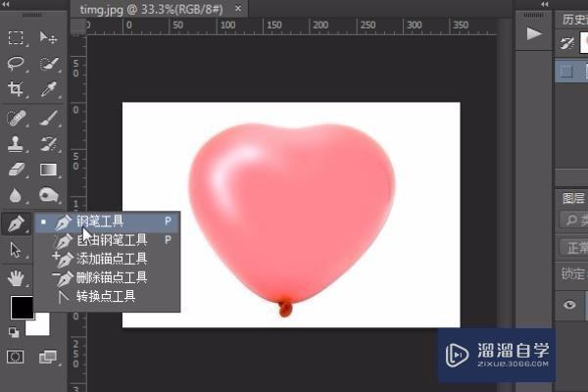This screenshot has height=392, width=588.
Task: Open the 历史 panel tab
Action: coord(575,20)
